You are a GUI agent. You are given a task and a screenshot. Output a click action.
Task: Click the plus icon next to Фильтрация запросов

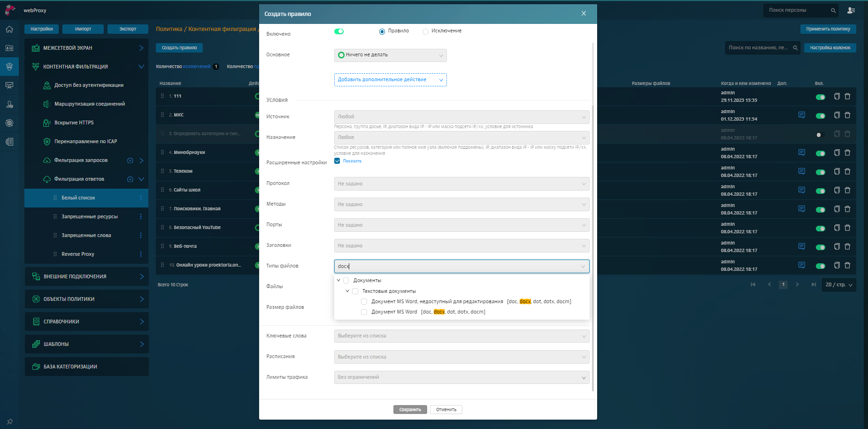[130, 161]
